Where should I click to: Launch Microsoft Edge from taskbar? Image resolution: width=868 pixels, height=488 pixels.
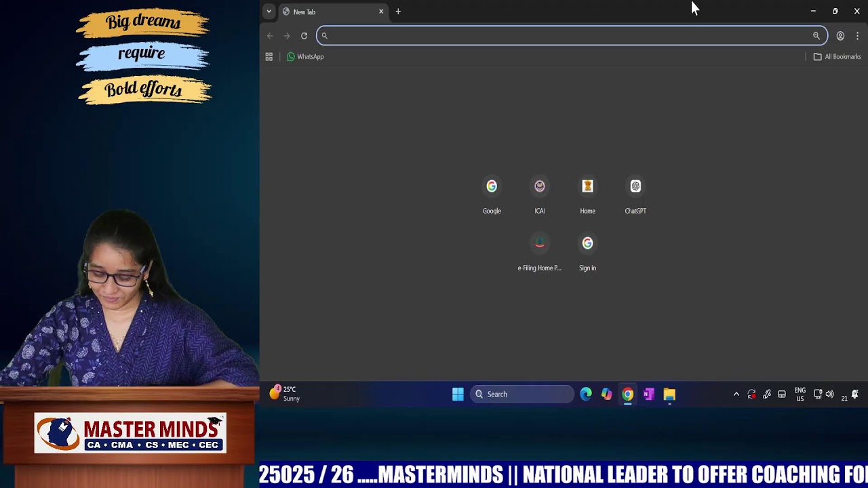(x=586, y=394)
